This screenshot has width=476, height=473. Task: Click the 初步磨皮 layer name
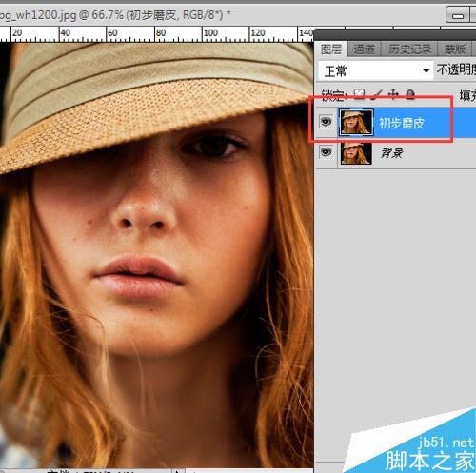point(402,123)
